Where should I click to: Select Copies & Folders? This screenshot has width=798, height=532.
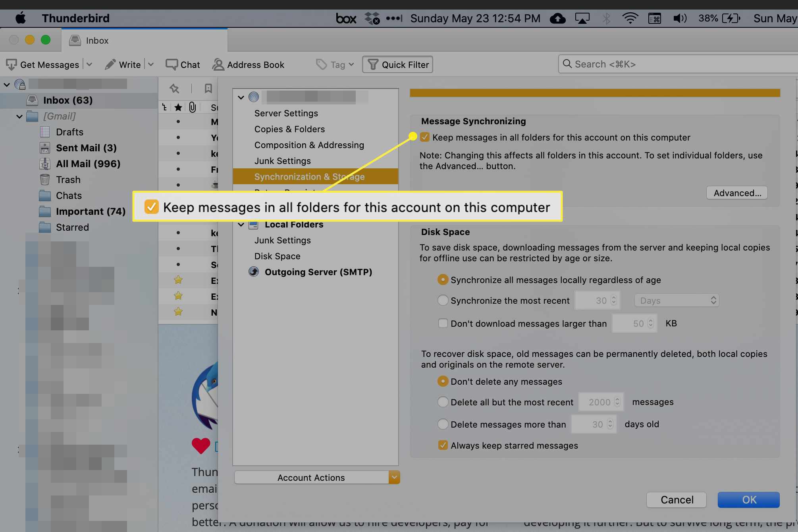(x=289, y=129)
